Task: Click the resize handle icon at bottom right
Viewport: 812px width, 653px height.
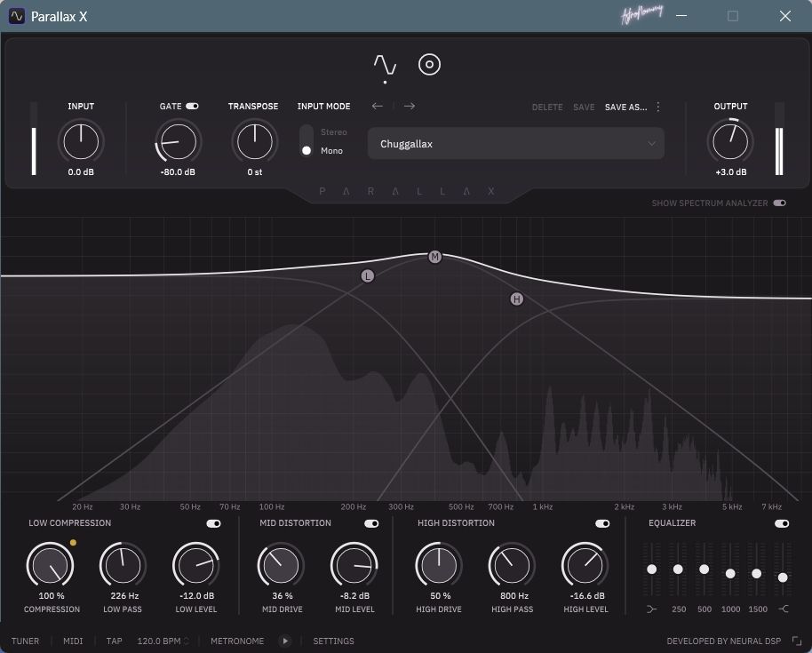Action: [x=796, y=641]
